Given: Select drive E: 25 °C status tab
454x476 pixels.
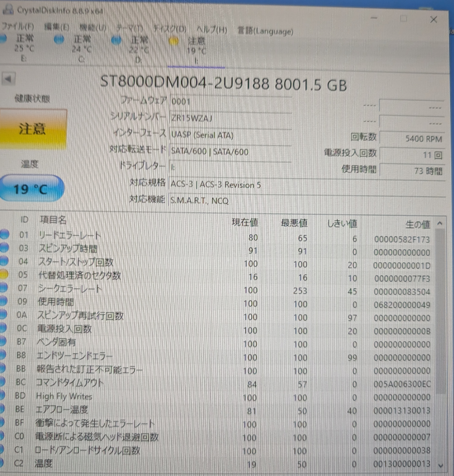Looking at the screenshot, I should 20,48.
